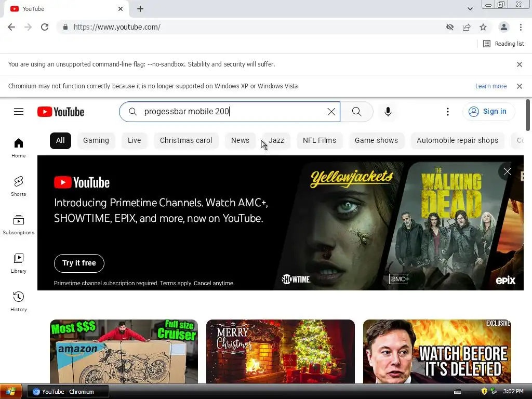Expand the tab search dropdown arrow
532x399 pixels.
pos(470,9)
